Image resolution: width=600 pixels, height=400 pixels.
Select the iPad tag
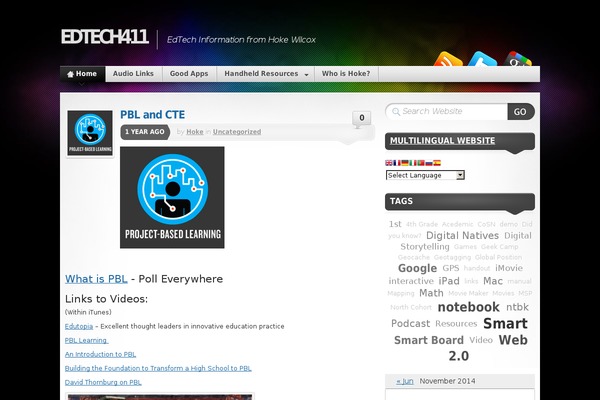tap(449, 281)
